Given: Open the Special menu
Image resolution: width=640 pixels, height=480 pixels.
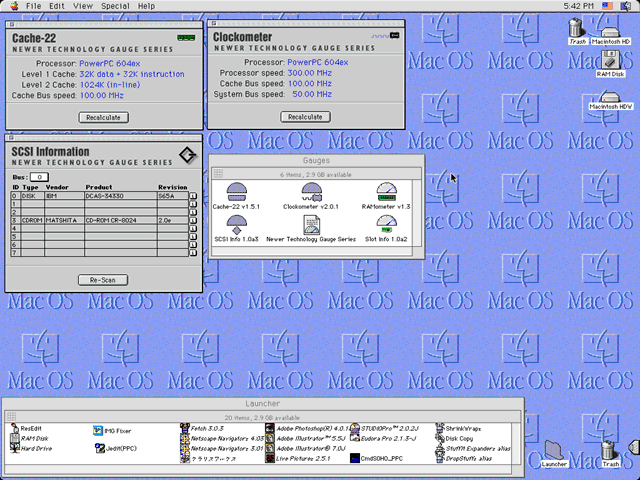Looking at the screenshot, I should coord(115,6).
